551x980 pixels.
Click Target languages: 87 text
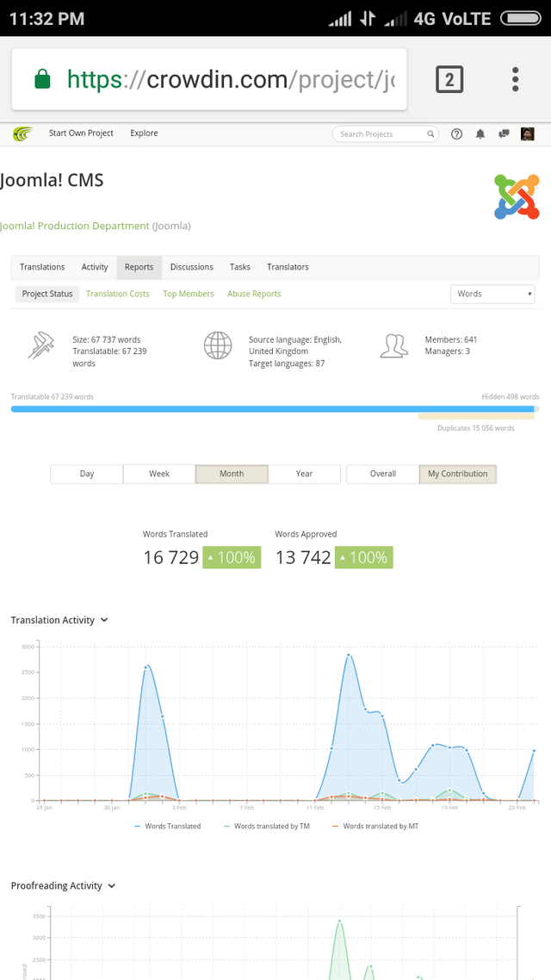point(287,363)
